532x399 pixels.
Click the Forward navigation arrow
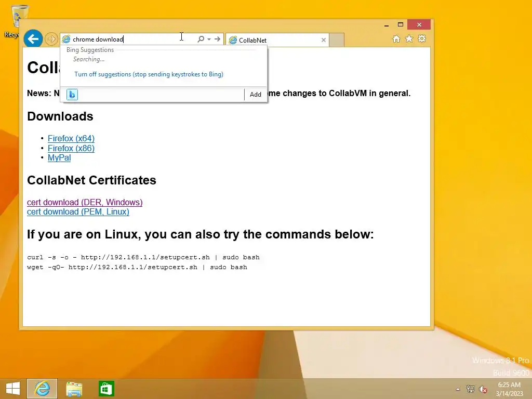click(x=51, y=39)
